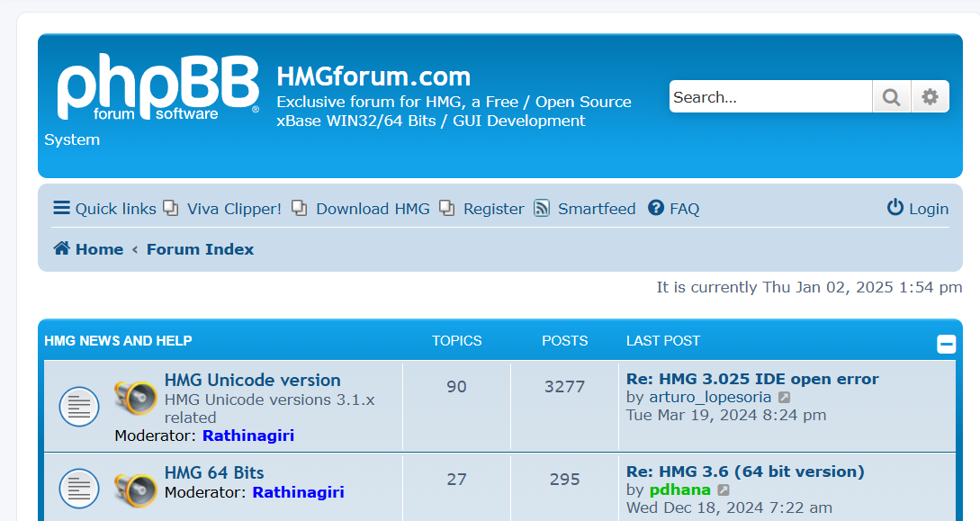980x521 pixels.
Task: Click the Quick links hamburger icon
Action: click(61, 208)
